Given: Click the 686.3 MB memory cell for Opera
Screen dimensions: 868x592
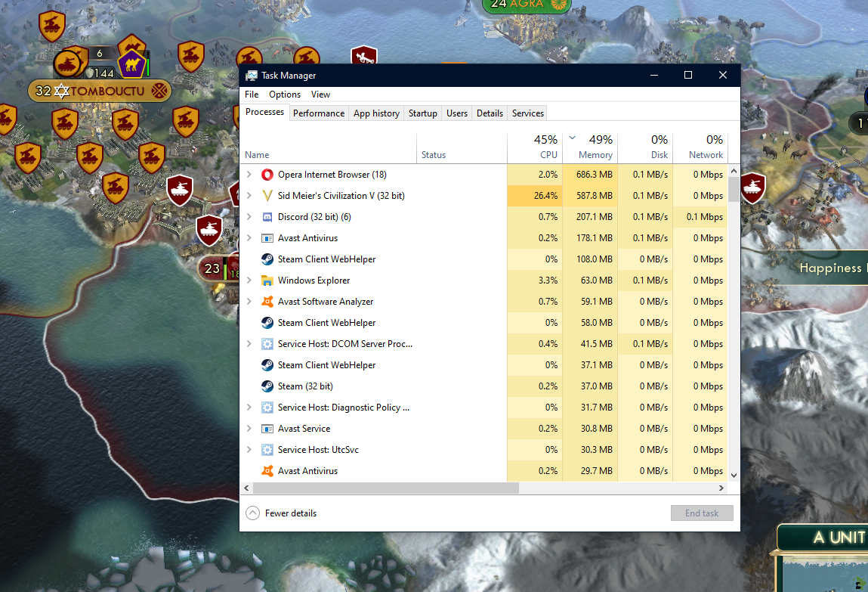Looking at the screenshot, I should point(590,175).
